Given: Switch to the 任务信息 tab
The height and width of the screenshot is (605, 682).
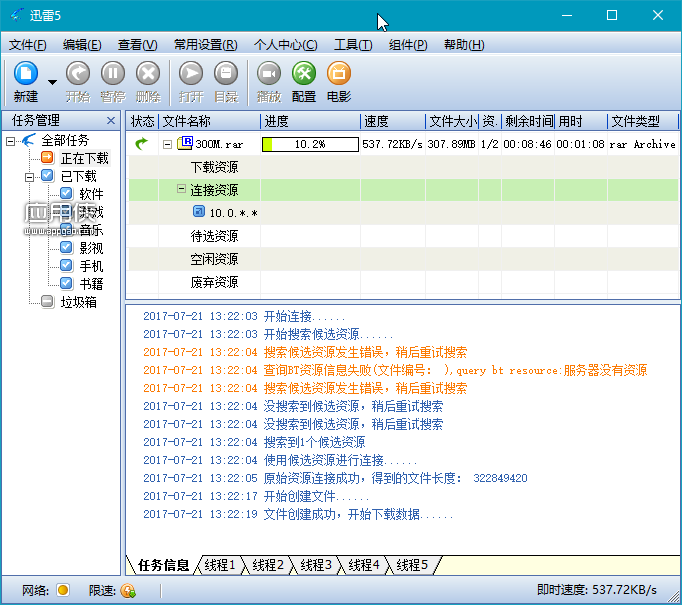Looking at the screenshot, I should click(163, 565).
